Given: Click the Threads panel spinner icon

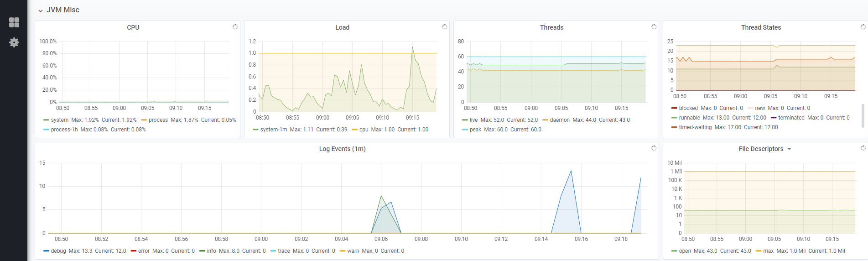Looking at the screenshot, I should coord(654,27).
